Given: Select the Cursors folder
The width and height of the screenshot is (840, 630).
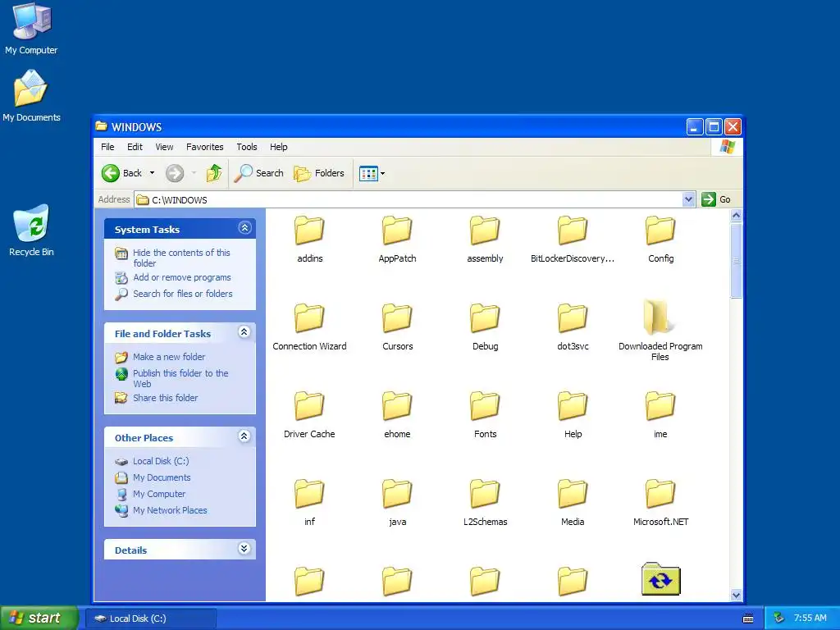Looking at the screenshot, I should coord(397,326).
